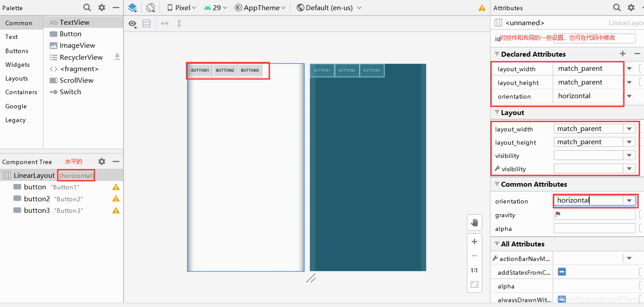Click BUTTON3 in design preview
Screen dimensions: 644x307
pos(250,70)
